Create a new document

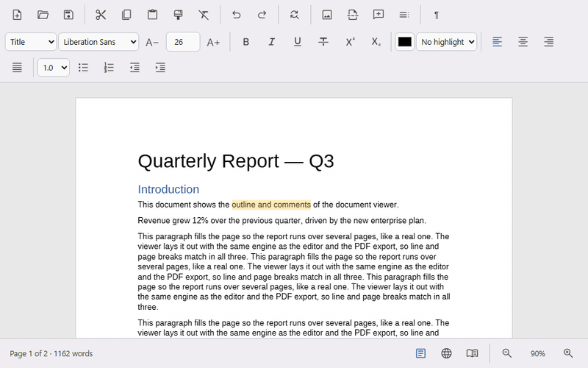(x=17, y=15)
